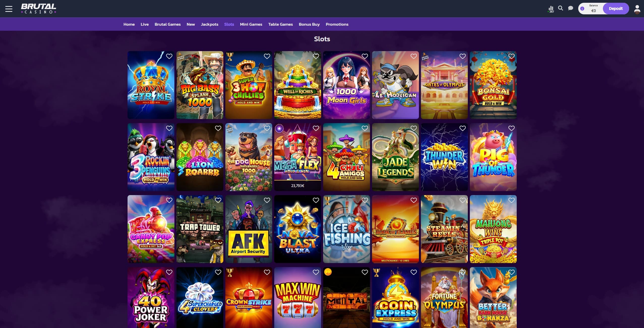Screen dimensions: 644x328
Task: Open the search magnifier icon
Action: click(561, 8)
